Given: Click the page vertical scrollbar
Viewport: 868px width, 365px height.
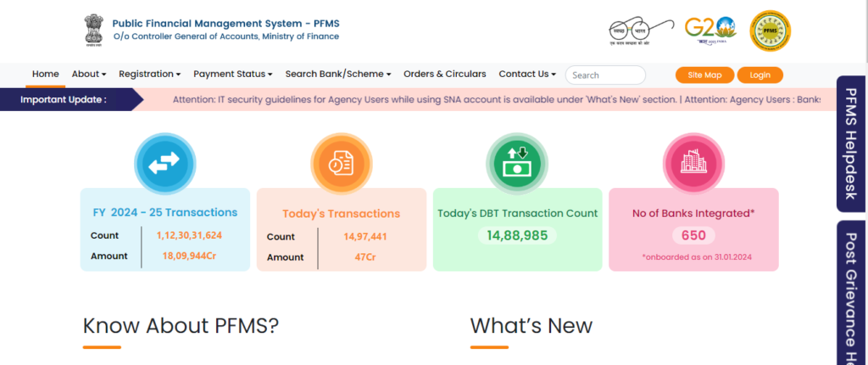Looking at the screenshot, I should 866,183.
